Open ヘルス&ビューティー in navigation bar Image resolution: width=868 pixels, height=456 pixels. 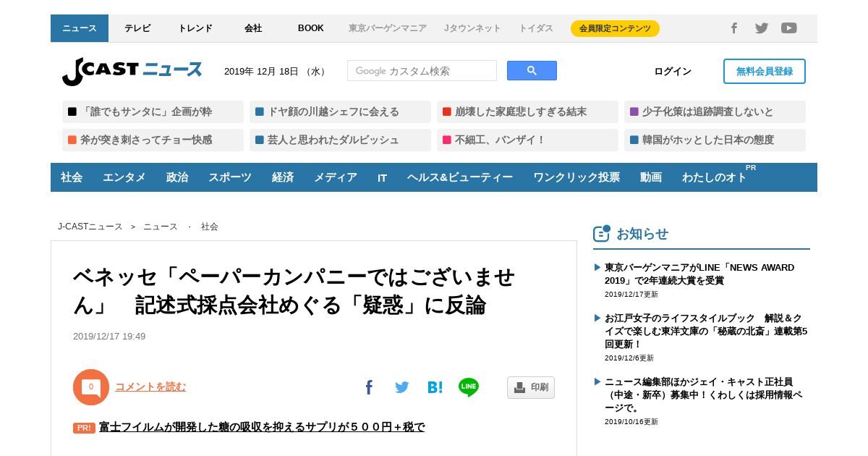(460, 177)
